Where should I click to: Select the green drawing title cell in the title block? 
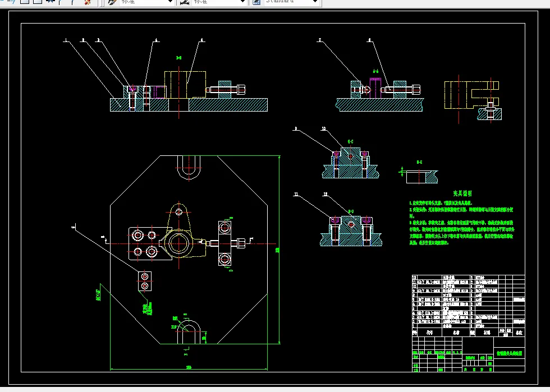[x=510, y=353]
